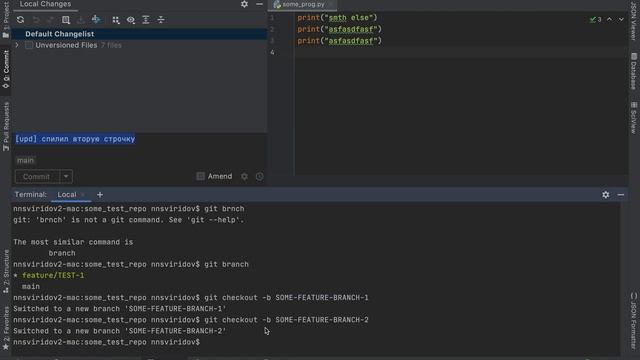Click the Collapse All icon
The height and width of the screenshot is (360, 640).
click(161, 20)
